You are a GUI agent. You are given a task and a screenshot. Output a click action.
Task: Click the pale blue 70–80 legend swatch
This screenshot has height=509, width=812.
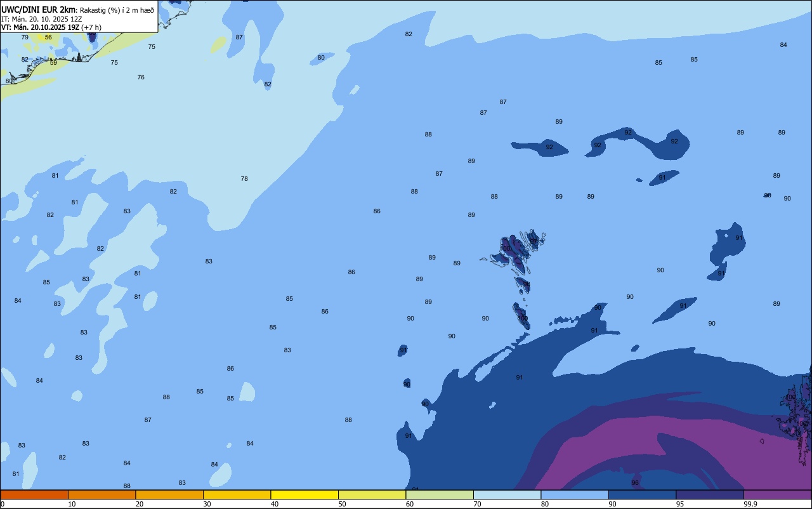pos(507,494)
